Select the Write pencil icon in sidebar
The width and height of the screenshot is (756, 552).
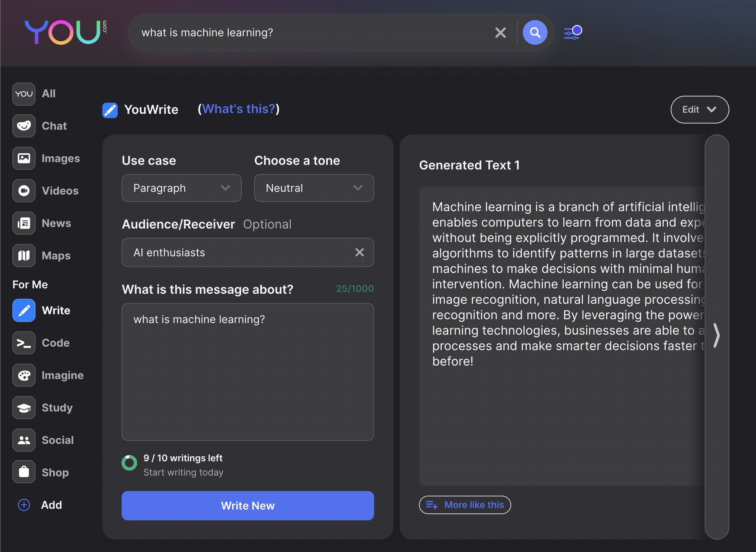tap(24, 310)
